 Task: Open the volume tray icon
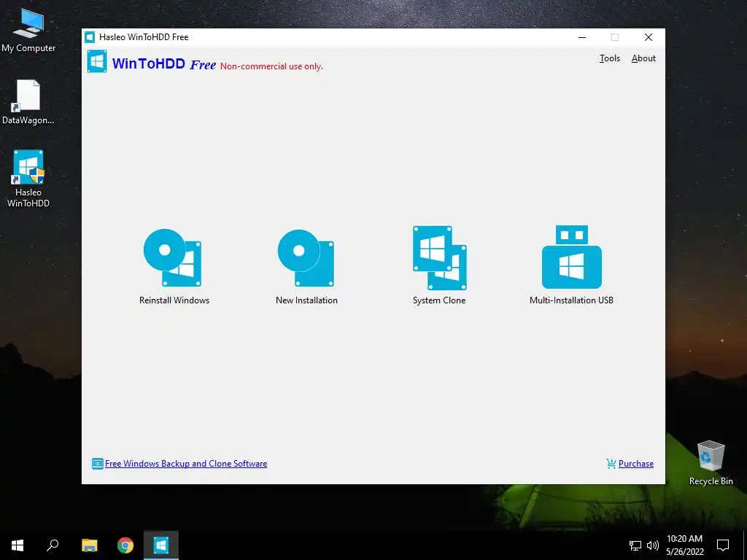pos(653,545)
